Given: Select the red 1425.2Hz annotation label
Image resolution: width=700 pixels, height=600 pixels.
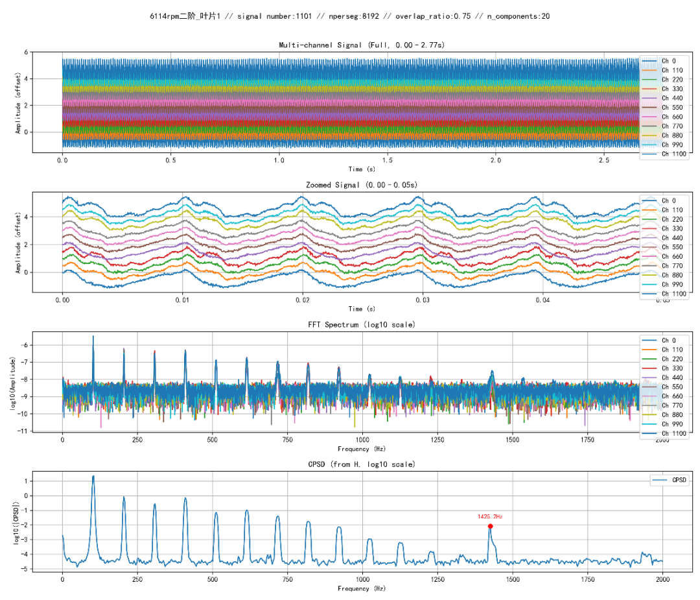Looking at the screenshot, I should pos(490,517).
